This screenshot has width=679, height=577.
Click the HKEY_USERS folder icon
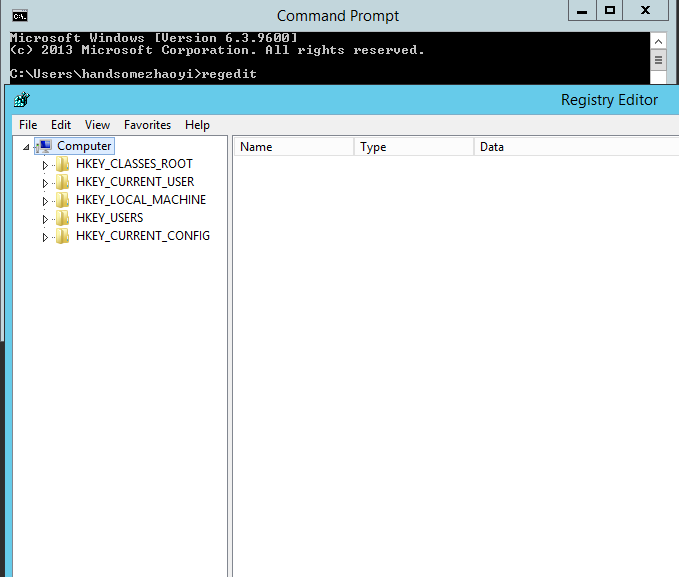(63, 218)
